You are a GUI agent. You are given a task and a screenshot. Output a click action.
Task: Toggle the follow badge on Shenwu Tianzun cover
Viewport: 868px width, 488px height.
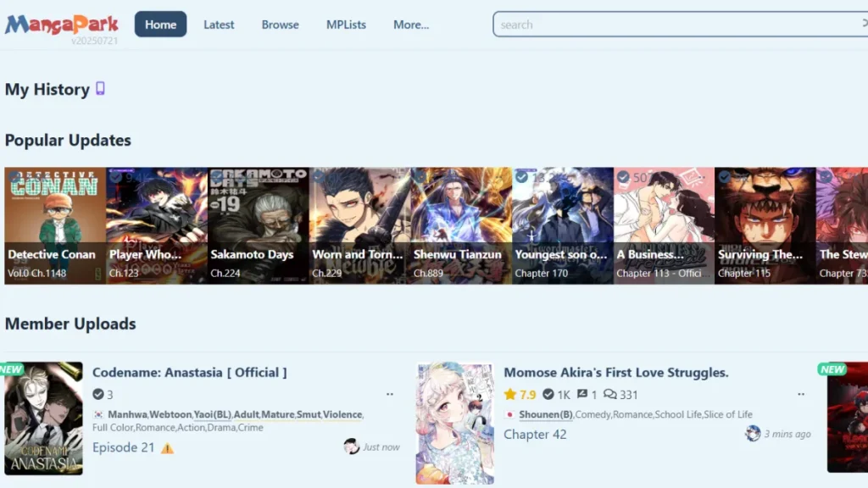click(x=417, y=176)
